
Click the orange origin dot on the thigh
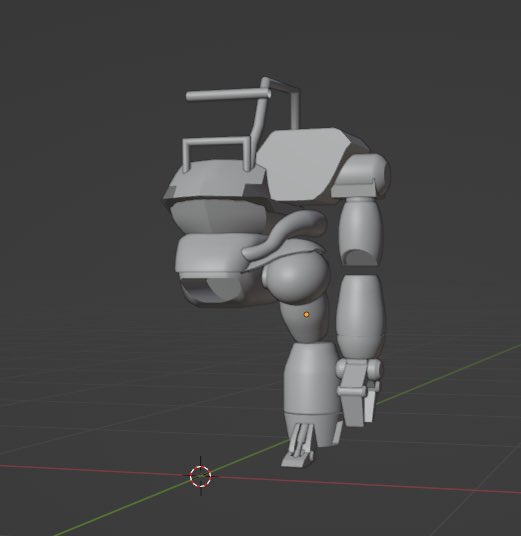(306, 314)
